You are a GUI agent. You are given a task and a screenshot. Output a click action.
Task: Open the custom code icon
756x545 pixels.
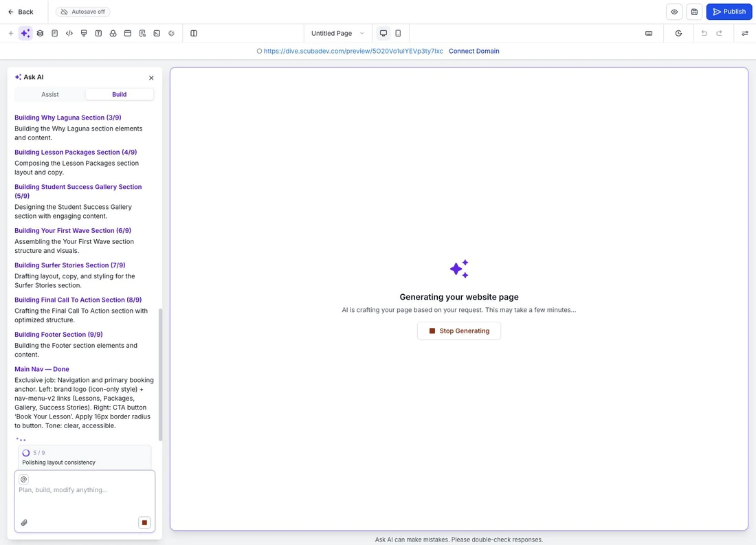click(x=69, y=33)
